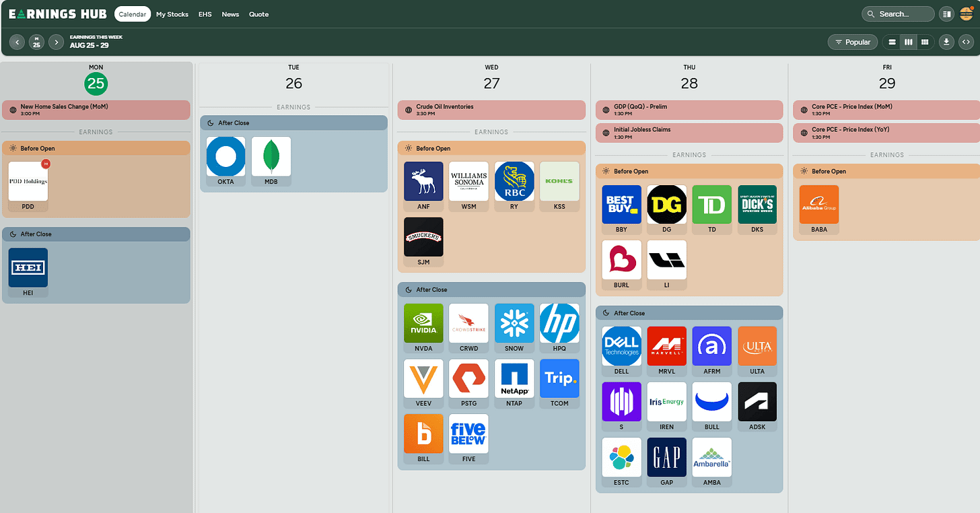Switch to the Calendar tab
The height and width of the screenshot is (513, 980).
(133, 14)
